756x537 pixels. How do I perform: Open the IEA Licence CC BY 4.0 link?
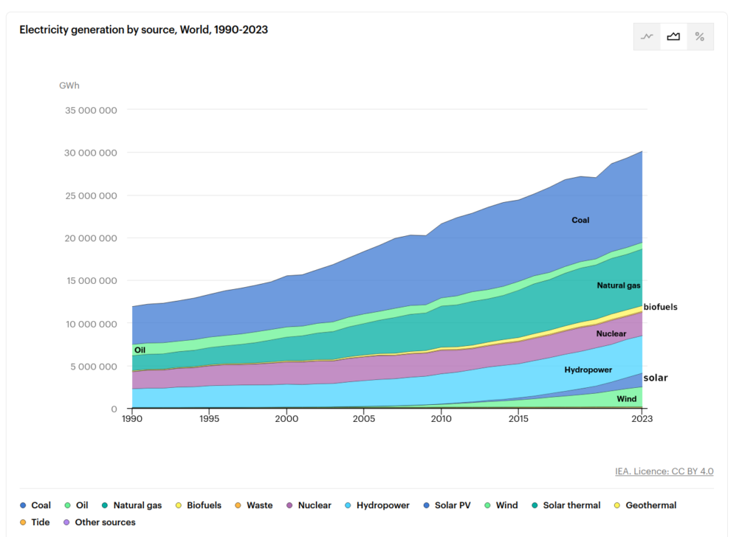(x=664, y=471)
